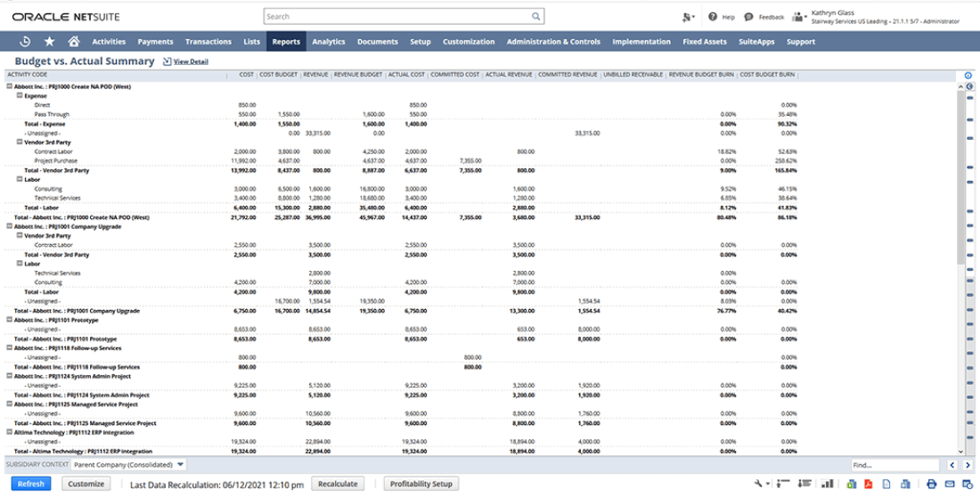Click the Find text field
This screenshot has height=498, width=980.
894,465
